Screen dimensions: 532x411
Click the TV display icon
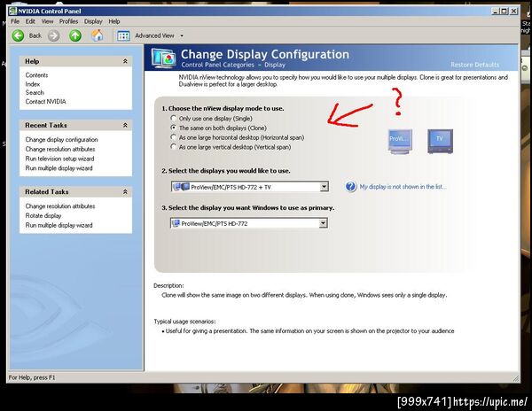pos(440,142)
